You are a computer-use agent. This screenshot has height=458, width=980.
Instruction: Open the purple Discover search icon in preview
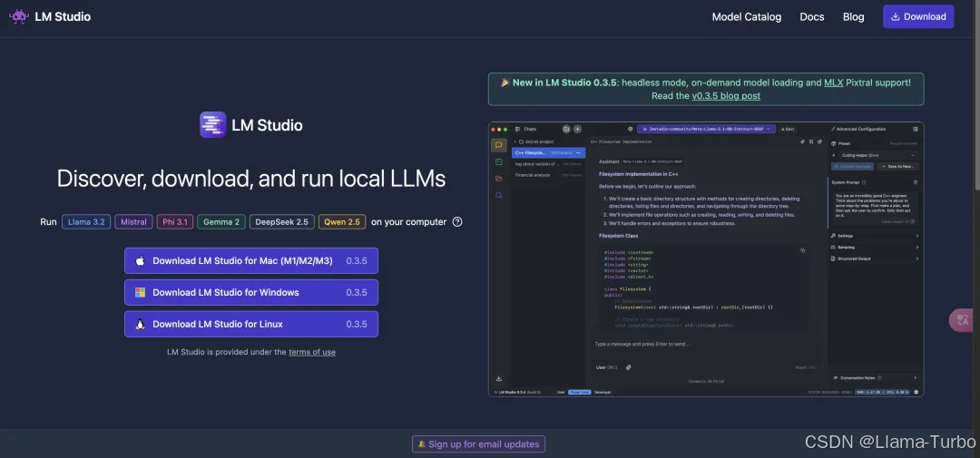click(x=498, y=195)
